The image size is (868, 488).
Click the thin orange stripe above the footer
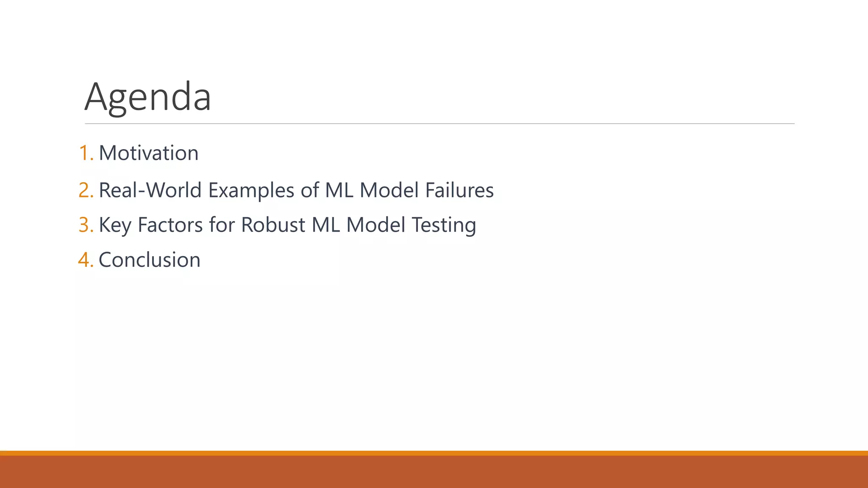click(x=434, y=453)
